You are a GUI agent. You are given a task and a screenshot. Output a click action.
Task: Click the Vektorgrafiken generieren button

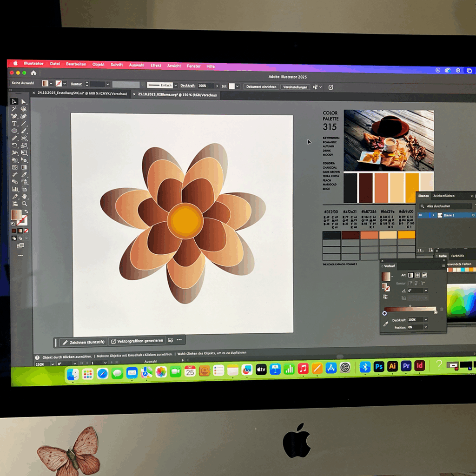[x=137, y=341]
